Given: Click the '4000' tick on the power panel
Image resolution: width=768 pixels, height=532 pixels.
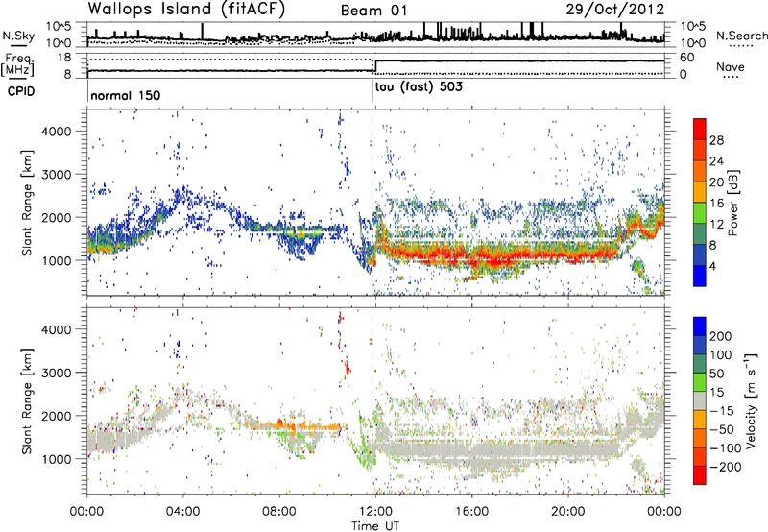Looking at the screenshot, I should pos(57,132).
